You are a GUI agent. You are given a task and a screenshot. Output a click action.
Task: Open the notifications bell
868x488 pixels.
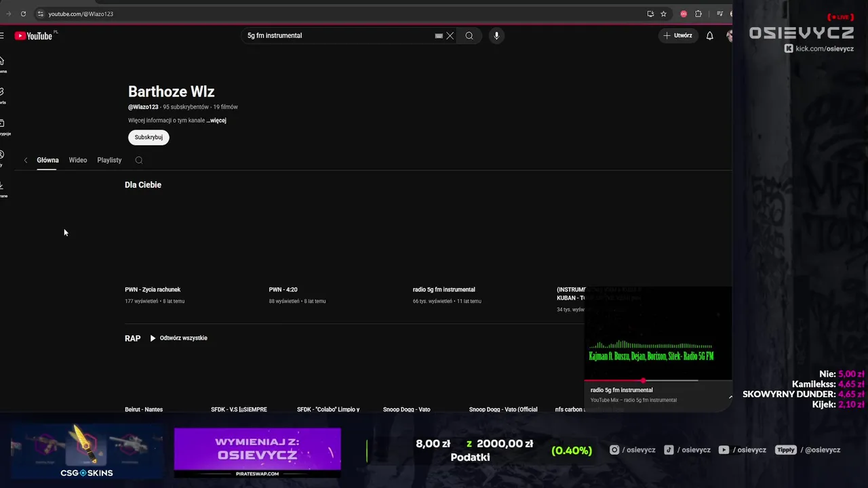pos(710,36)
